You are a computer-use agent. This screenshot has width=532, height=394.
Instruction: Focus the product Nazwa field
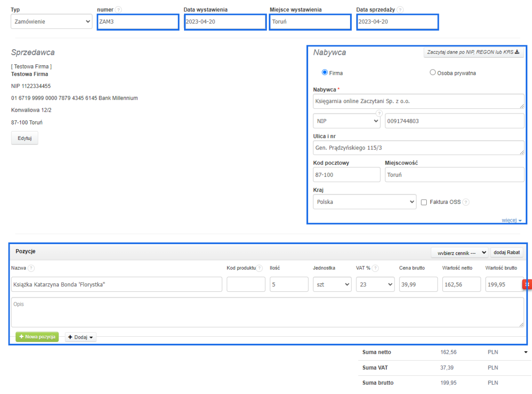click(x=117, y=284)
